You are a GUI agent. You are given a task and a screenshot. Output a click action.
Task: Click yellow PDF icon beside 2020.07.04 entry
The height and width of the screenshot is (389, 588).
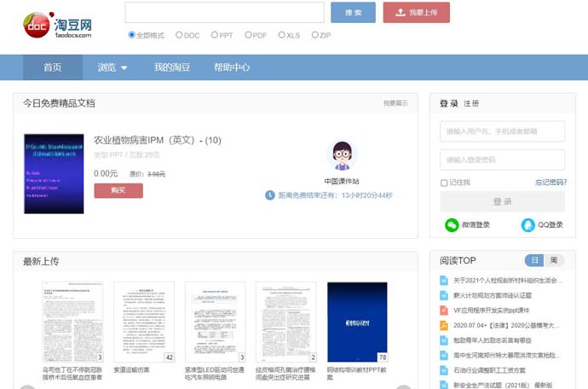(x=444, y=325)
